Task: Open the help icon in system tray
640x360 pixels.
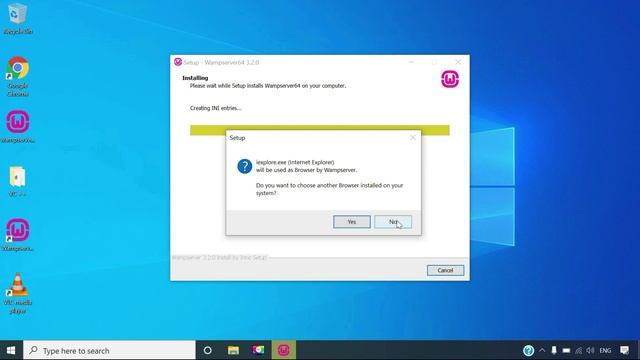Action: tap(529, 350)
